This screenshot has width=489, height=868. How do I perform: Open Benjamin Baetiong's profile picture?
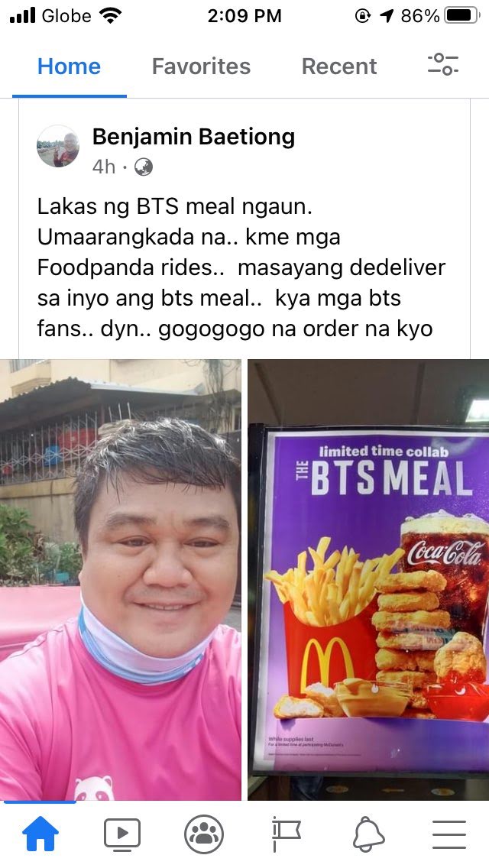pyautogui.click(x=58, y=146)
